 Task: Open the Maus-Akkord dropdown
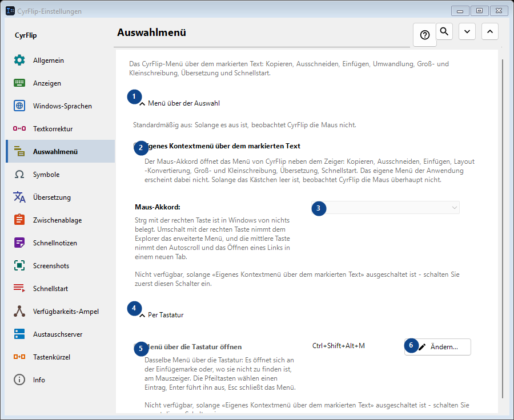pos(385,207)
